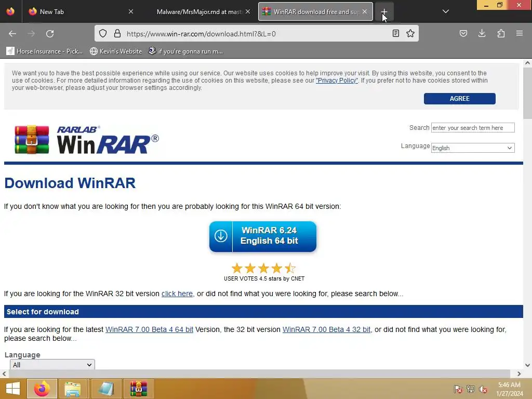The height and width of the screenshot is (399, 532).
Task: Open the Windows Start button
Action: [x=13, y=389]
